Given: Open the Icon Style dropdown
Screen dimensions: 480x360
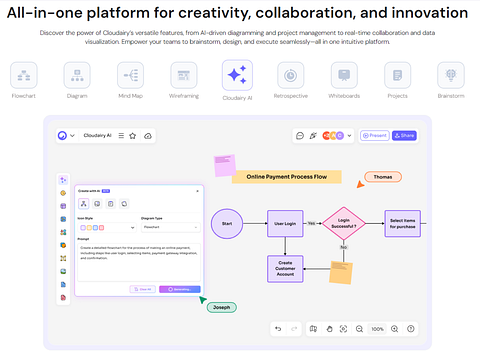Looking at the screenshot, I should (x=107, y=228).
